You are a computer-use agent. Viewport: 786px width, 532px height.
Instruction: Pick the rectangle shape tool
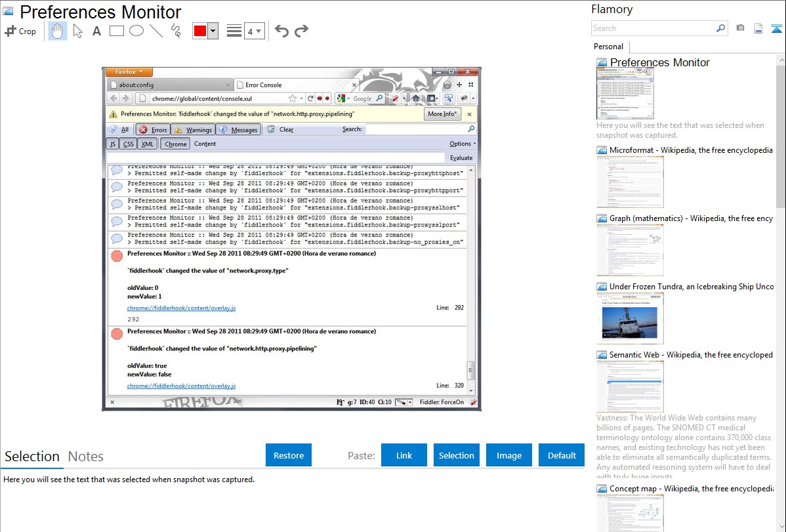point(116,31)
